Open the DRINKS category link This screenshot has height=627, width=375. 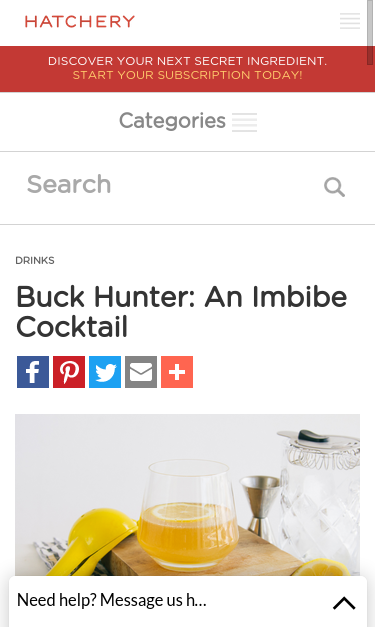point(35,260)
